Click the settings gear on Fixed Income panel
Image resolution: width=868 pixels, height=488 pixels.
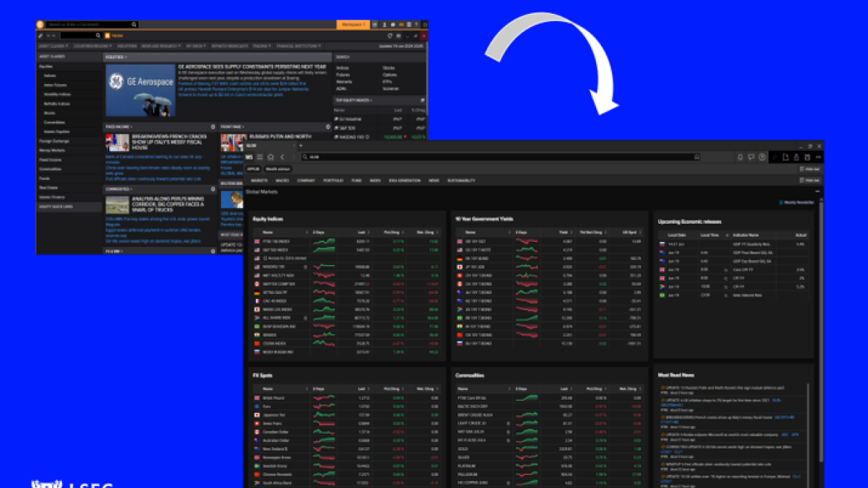[x=213, y=127]
